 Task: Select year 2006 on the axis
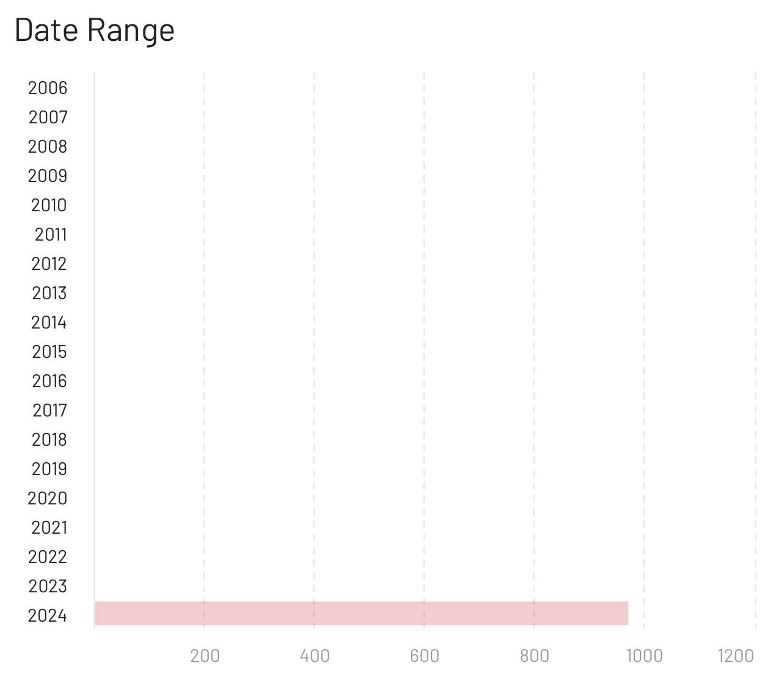pos(48,88)
